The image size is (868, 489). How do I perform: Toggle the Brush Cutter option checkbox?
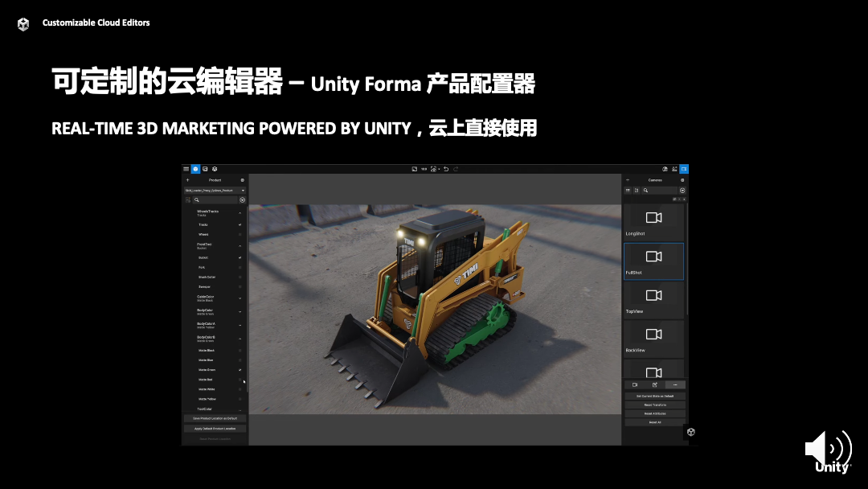coord(240,277)
